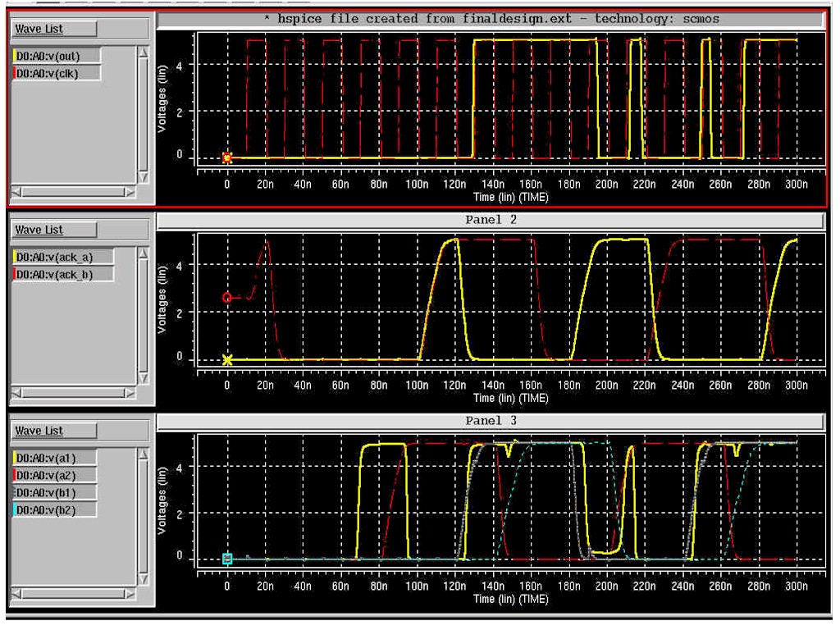Viewport: 840px width, 630px height.
Task: Open the Panel 2 Wave List button
Action: tap(54, 230)
